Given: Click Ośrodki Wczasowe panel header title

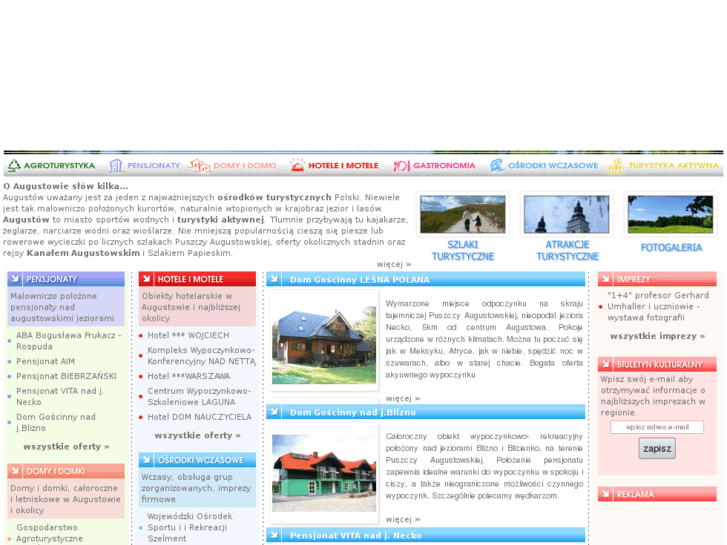Looking at the screenshot, I should pyautogui.click(x=200, y=460).
